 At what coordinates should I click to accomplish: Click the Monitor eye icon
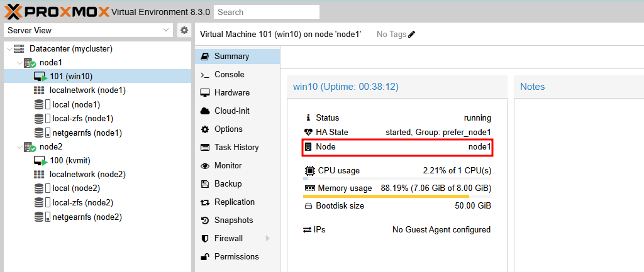(x=205, y=166)
